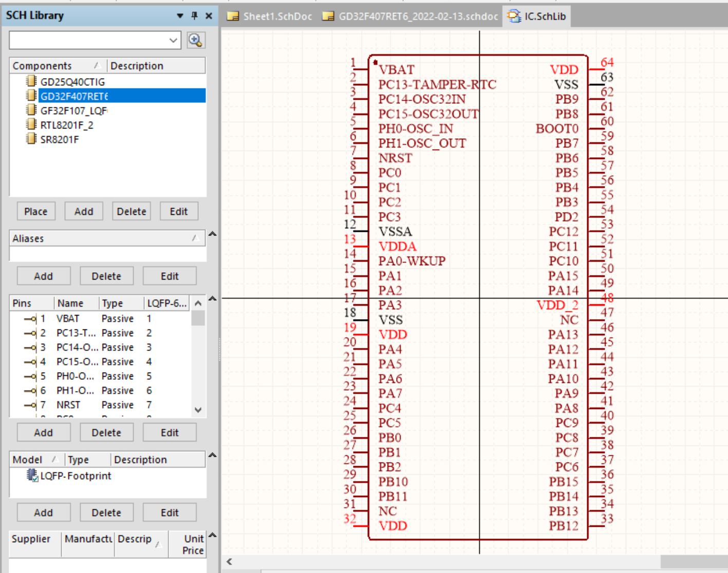This screenshot has height=573, width=728.
Task: Collapse the Supplier section
Action: [x=212, y=535]
